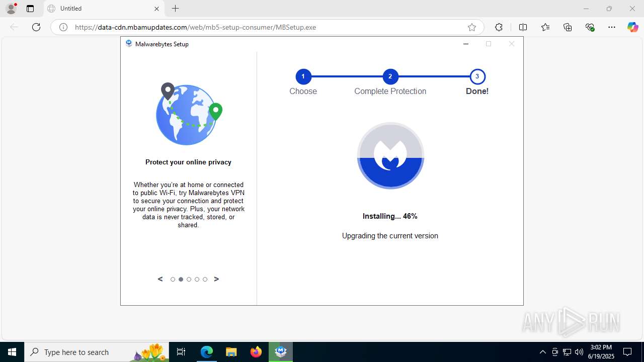Launch the Copilot icon
The image size is (644, 362).
pyautogui.click(x=632, y=27)
